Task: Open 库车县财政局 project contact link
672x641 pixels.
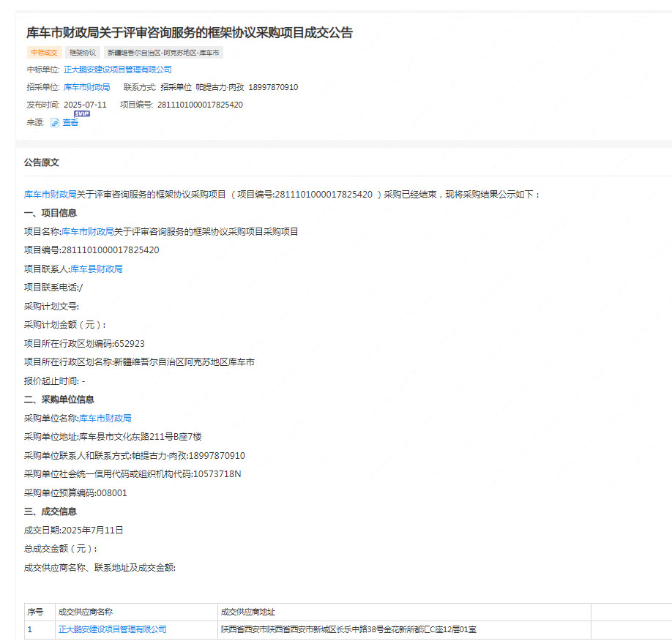Action: coord(97,269)
